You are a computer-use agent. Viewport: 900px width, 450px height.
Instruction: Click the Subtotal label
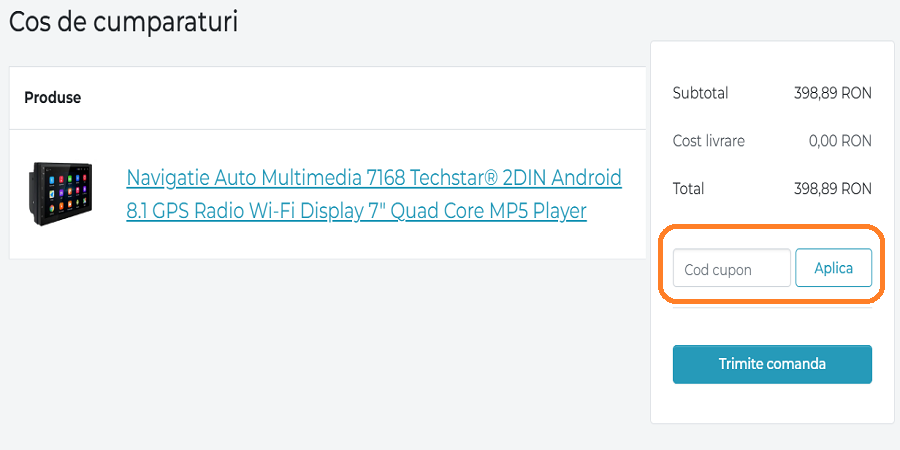[700, 93]
